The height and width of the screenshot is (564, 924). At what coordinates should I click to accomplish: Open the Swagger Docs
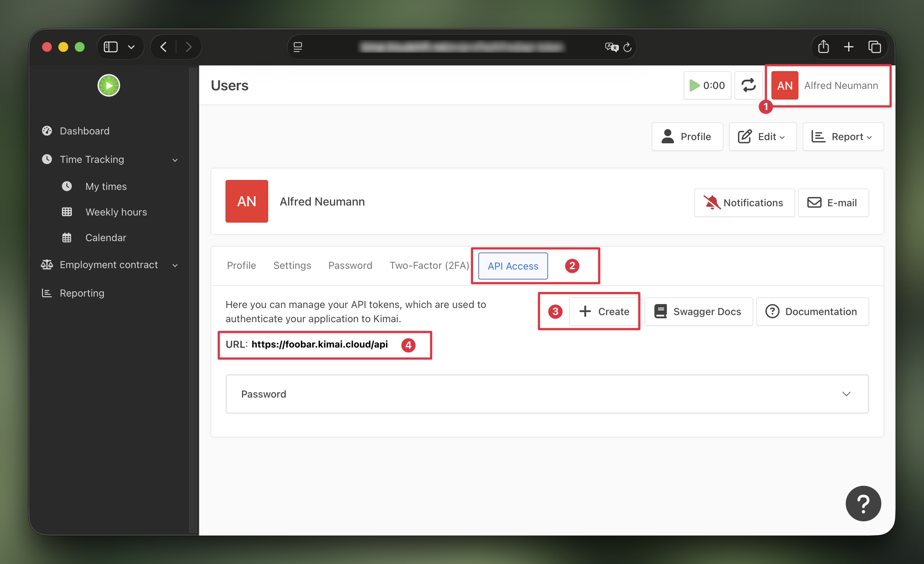tap(698, 311)
